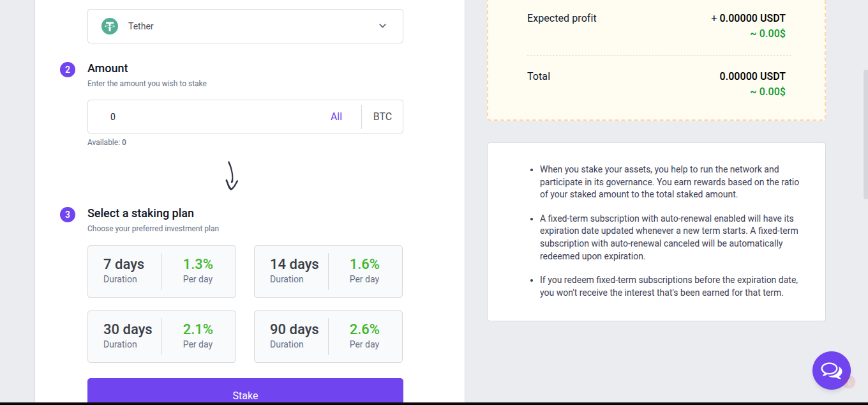Click the page vertical scrollbar

864,134
